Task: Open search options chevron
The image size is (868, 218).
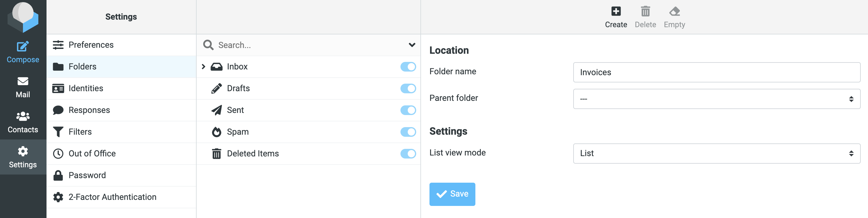Action: 411,45
